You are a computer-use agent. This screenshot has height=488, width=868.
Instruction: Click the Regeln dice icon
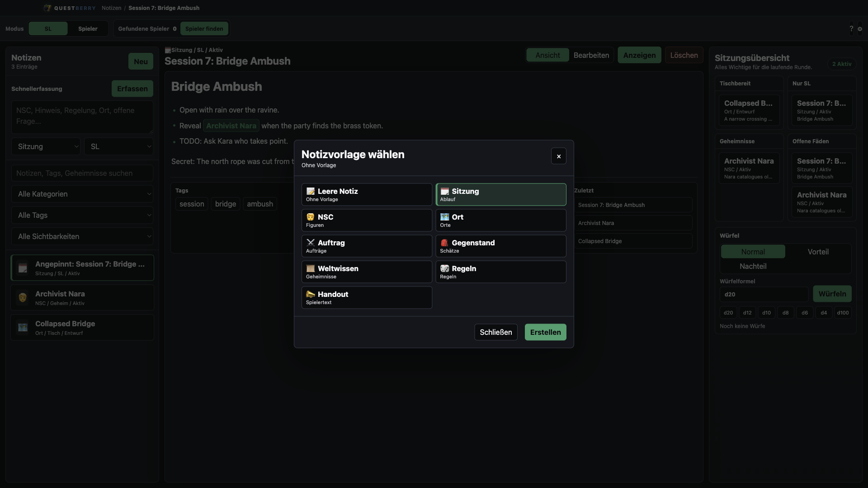click(445, 268)
